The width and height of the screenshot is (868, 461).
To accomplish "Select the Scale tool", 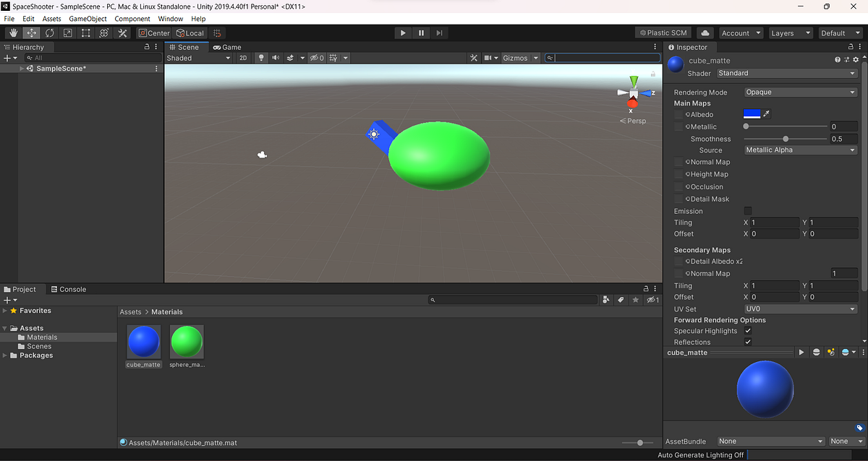I will click(67, 33).
